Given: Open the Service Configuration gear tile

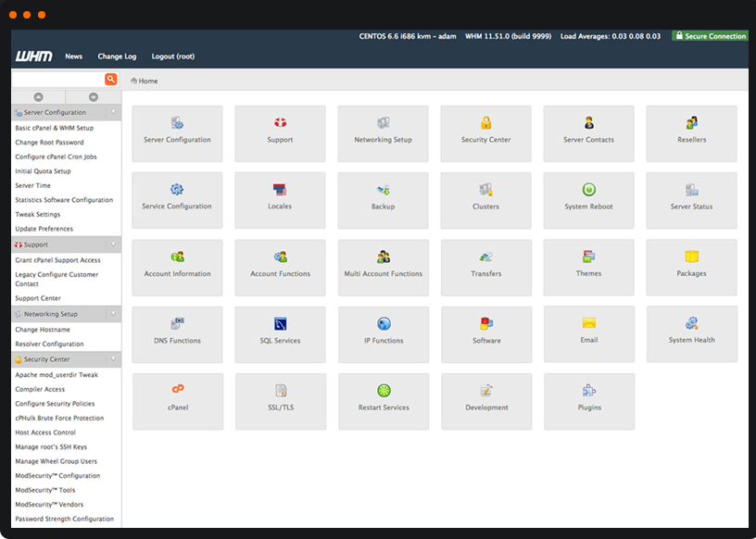Looking at the screenshot, I should [x=177, y=200].
